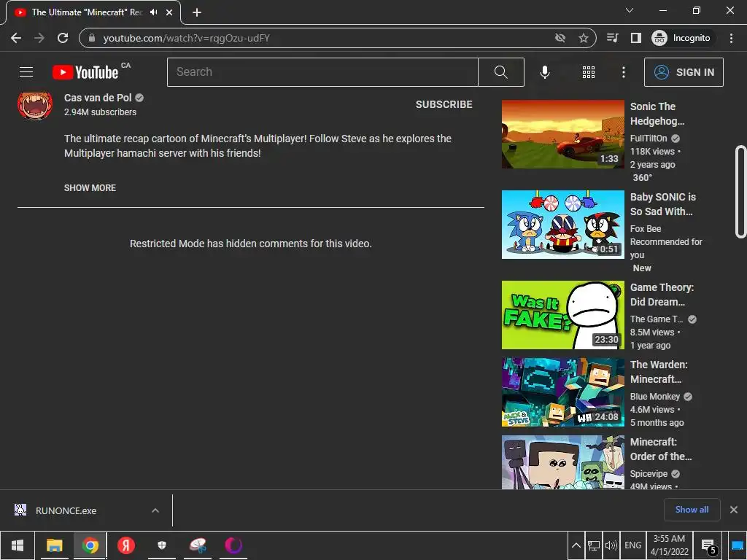The width and height of the screenshot is (747, 560).
Task: Click the third-party cookies blocked eye icon
Action: pyautogui.click(x=560, y=38)
